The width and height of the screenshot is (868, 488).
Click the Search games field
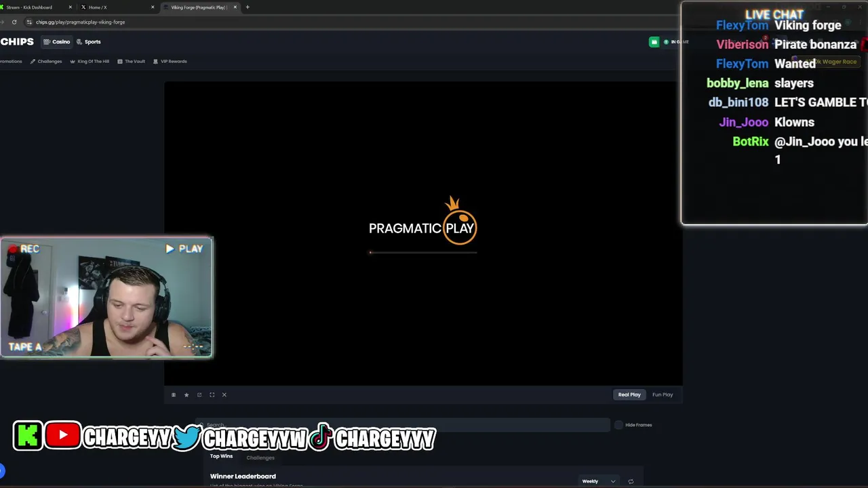click(403, 425)
